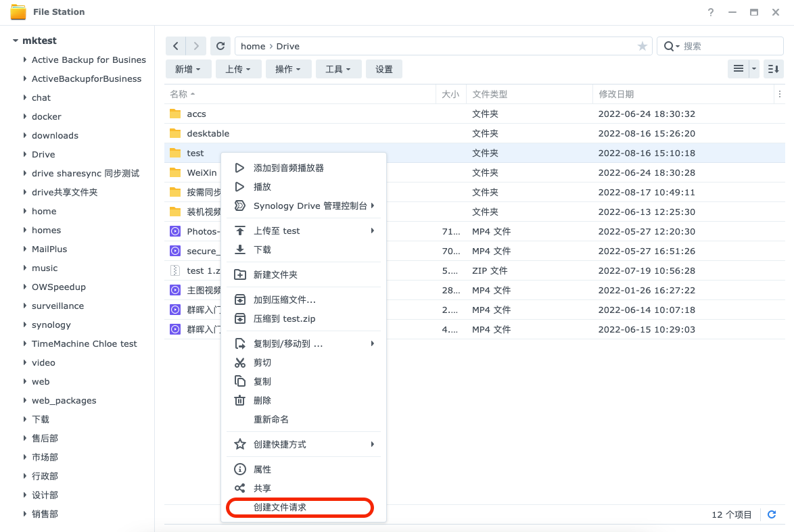Choose 重新命名 in the context menu
The height and width of the screenshot is (532, 794).
[303, 419]
